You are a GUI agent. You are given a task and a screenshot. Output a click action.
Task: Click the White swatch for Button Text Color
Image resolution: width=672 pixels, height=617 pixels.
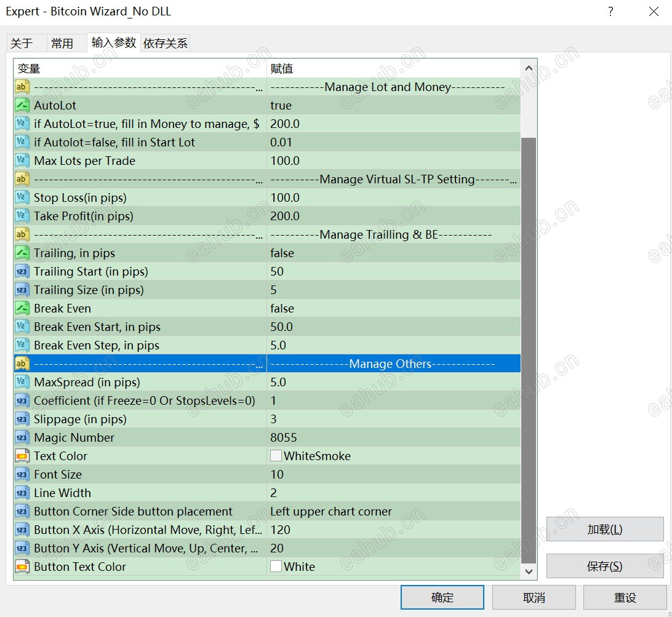pos(276,566)
